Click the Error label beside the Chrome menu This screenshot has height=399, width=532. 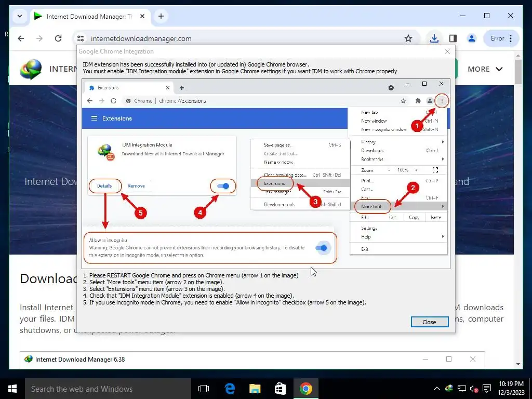497,38
